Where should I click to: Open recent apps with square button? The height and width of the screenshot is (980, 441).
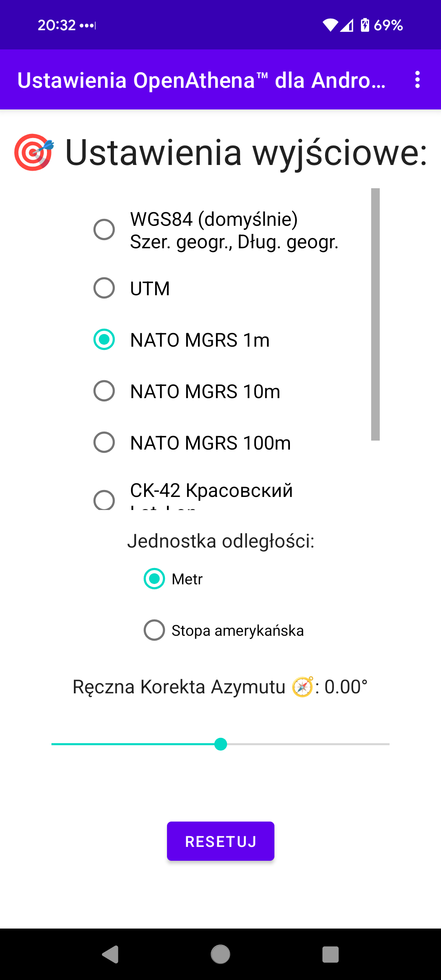click(330, 954)
